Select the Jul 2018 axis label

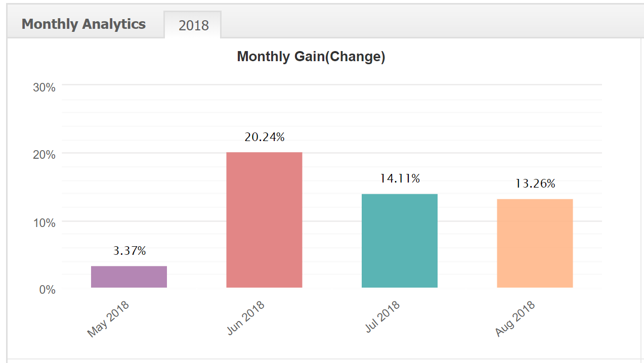(382, 317)
